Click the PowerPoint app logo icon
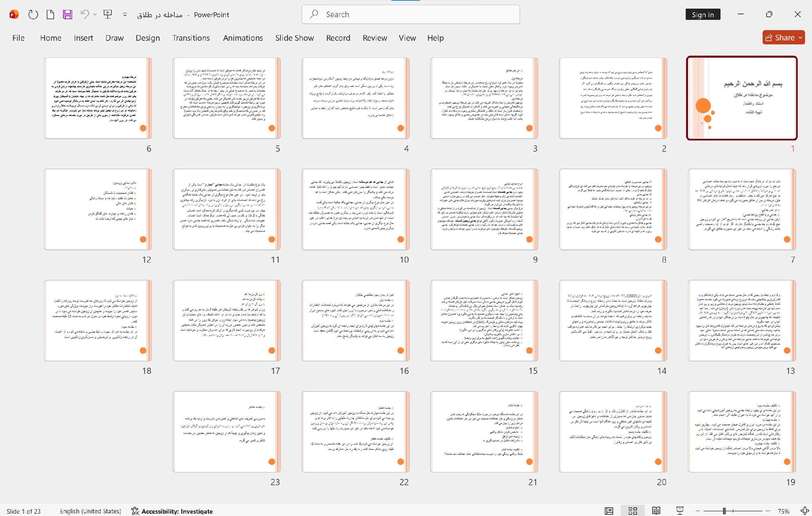812x516 pixels. pos(14,15)
